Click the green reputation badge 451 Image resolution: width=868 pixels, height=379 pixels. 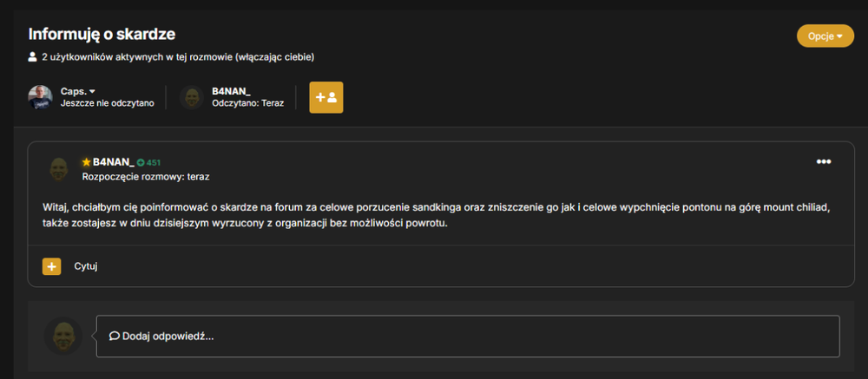[148, 163]
